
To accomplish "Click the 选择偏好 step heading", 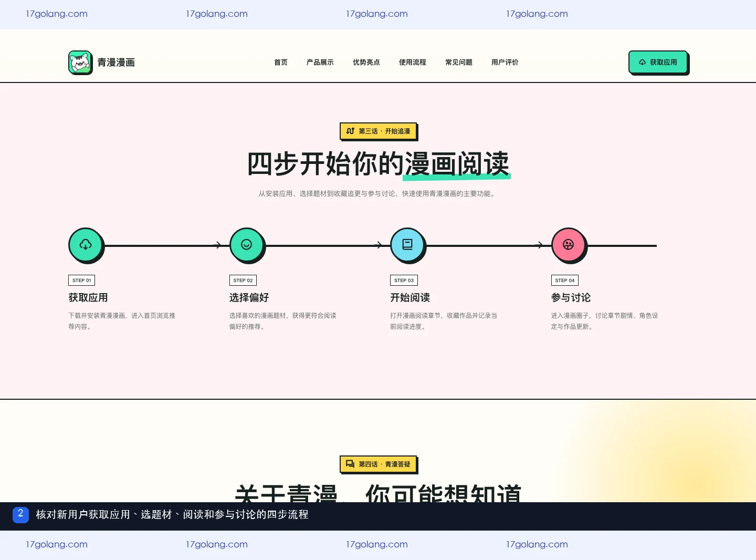I will click(x=249, y=297).
